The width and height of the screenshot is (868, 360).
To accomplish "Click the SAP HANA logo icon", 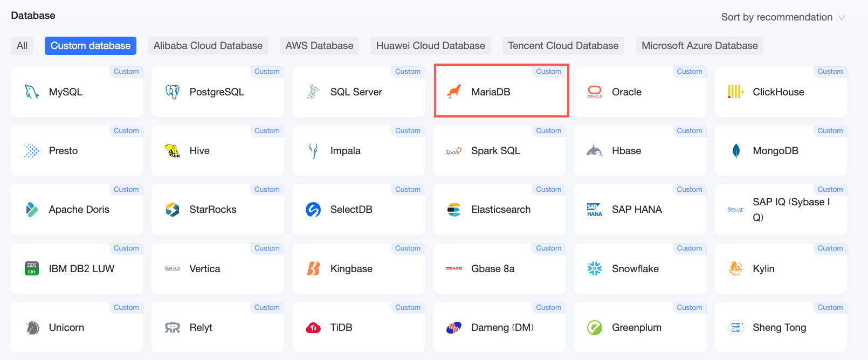I will click(x=595, y=210).
